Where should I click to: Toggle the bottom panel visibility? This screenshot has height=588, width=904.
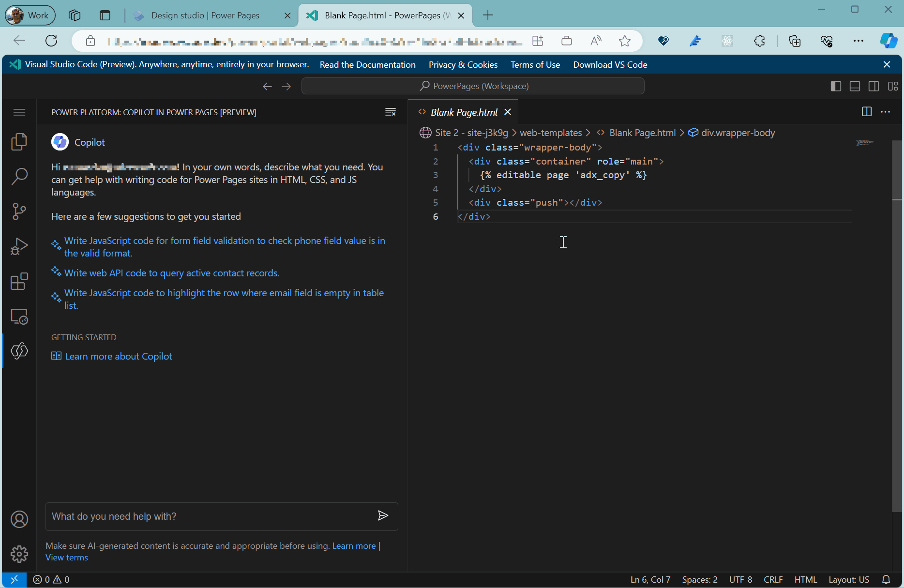[x=855, y=86]
